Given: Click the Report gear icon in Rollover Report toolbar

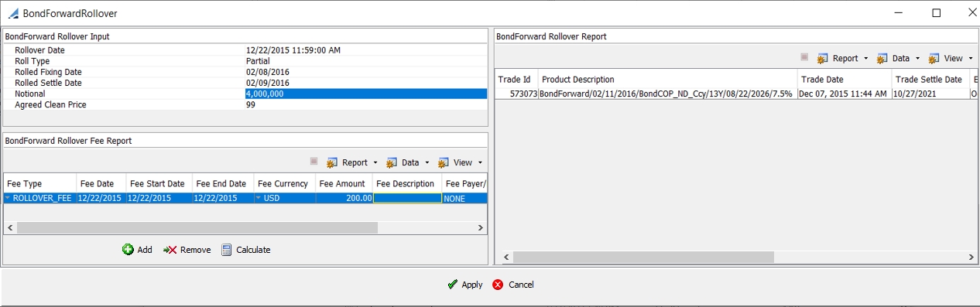Looking at the screenshot, I should click(x=823, y=58).
